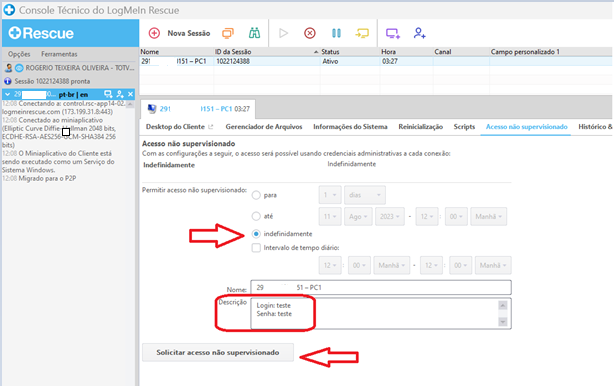Select the 'indefinidamente' radio option

256,234
